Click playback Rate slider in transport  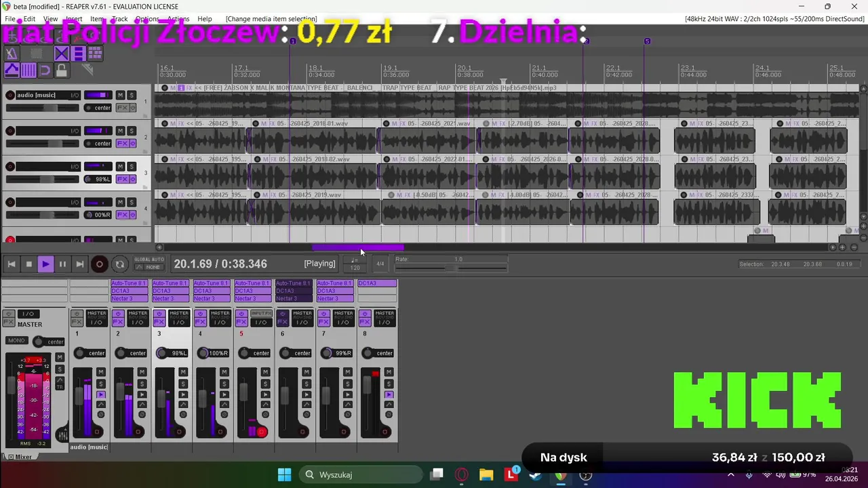451,268
